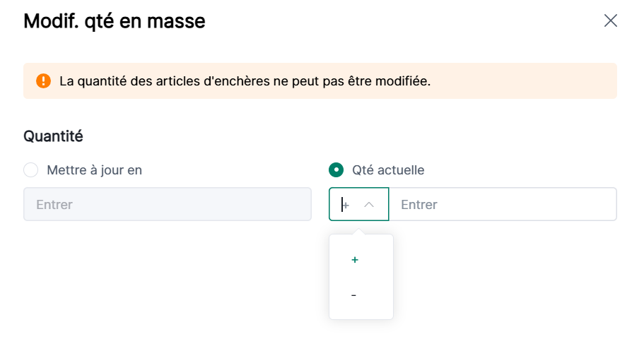Click the "Mettre à jour en" label text
This screenshot has width=644, height=339.
99,170
